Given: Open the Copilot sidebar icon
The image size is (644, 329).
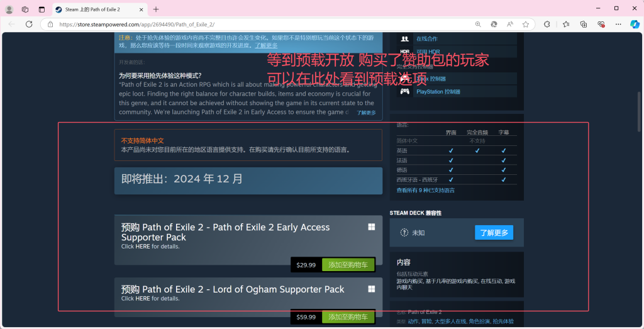Looking at the screenshot, I should (x=635, y=25).
